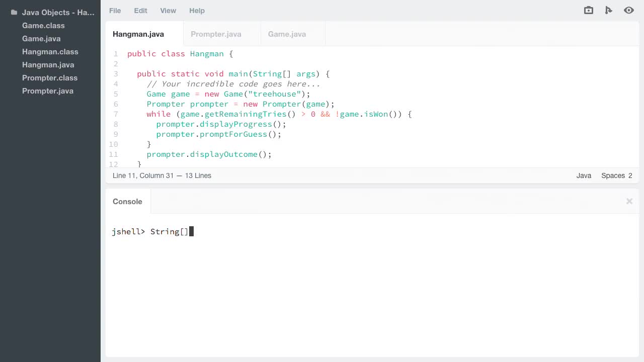Screen dimensions: 644x362
Task: Preview the workspace via the eye icon
Action: pos(629,10)
